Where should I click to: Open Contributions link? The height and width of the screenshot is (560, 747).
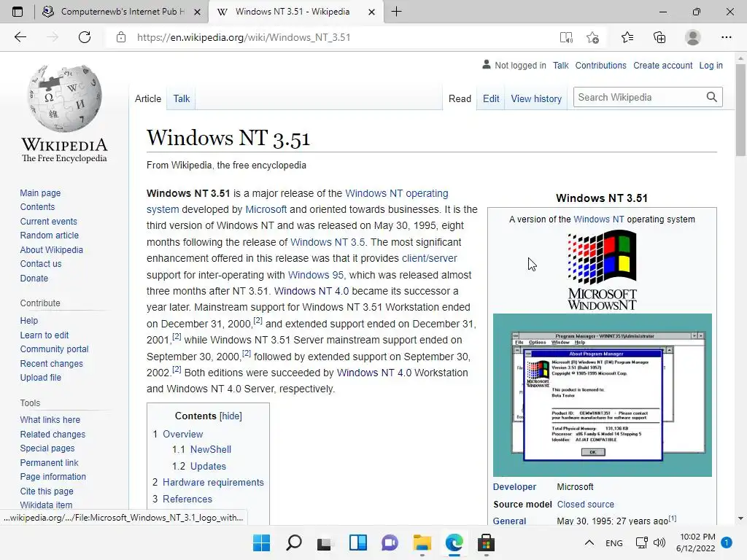point(600,65)
